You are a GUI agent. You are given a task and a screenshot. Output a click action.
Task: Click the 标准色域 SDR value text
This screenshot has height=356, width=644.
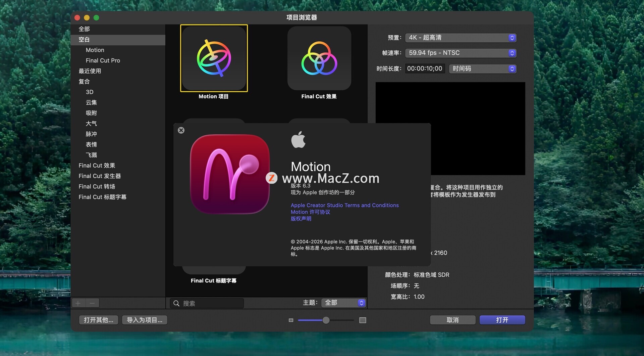431,275
